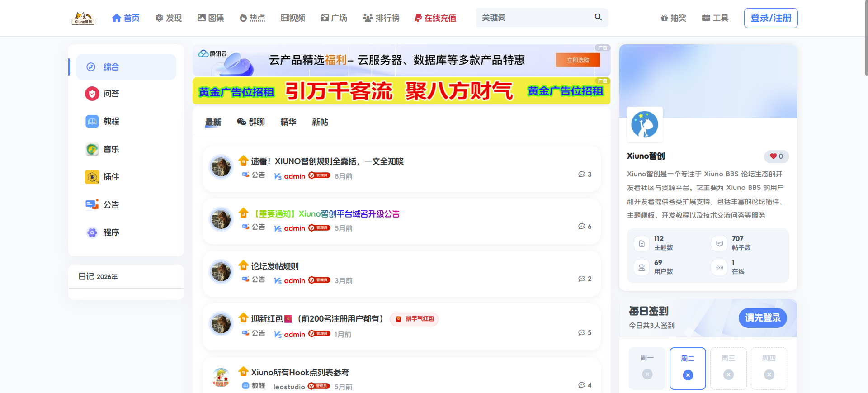This screenshot has height=393, width=868.
Task: Click 立即选购 button on cloud banner
Action: pyautogui.click(x=578, y=60)
